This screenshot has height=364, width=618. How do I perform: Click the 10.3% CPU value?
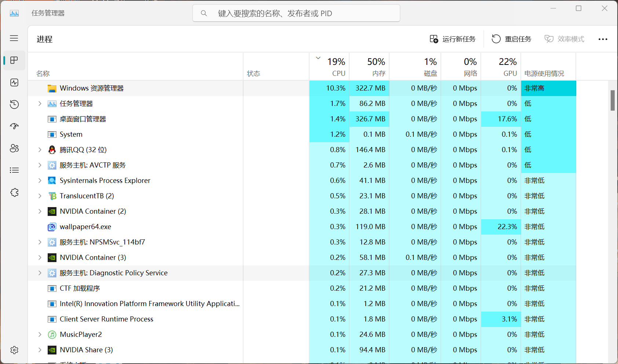[336, 88]
